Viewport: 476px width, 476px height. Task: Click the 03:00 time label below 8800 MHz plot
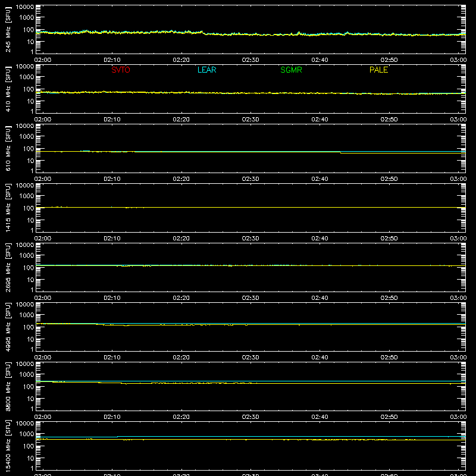pyautogui.click(x=458, y=417)
